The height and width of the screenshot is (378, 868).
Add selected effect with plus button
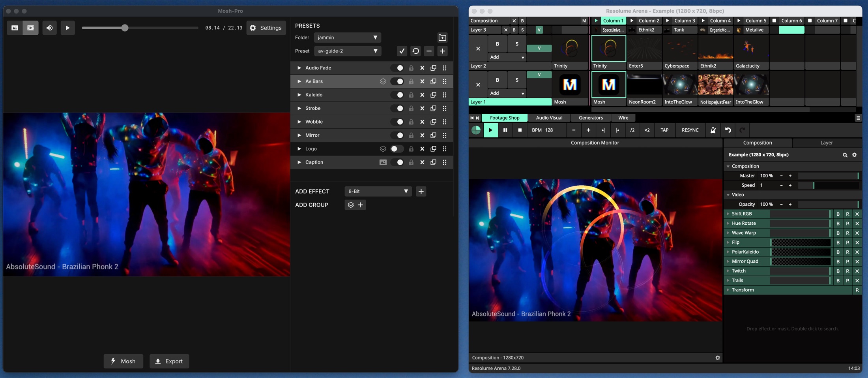(421, 191)
